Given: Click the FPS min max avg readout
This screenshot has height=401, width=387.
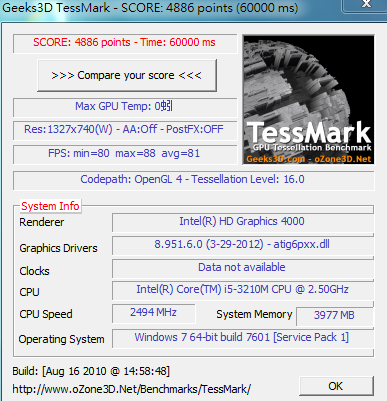Looking at the screenshot, I should pos(124,154).
